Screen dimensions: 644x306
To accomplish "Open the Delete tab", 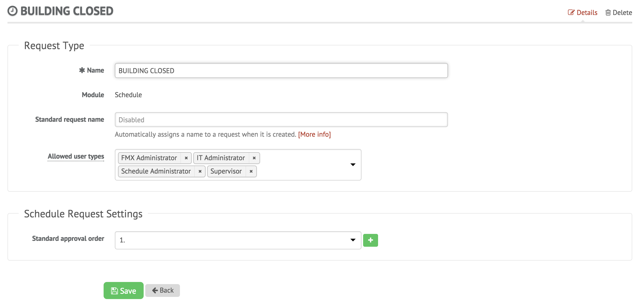I will [619, 13].
